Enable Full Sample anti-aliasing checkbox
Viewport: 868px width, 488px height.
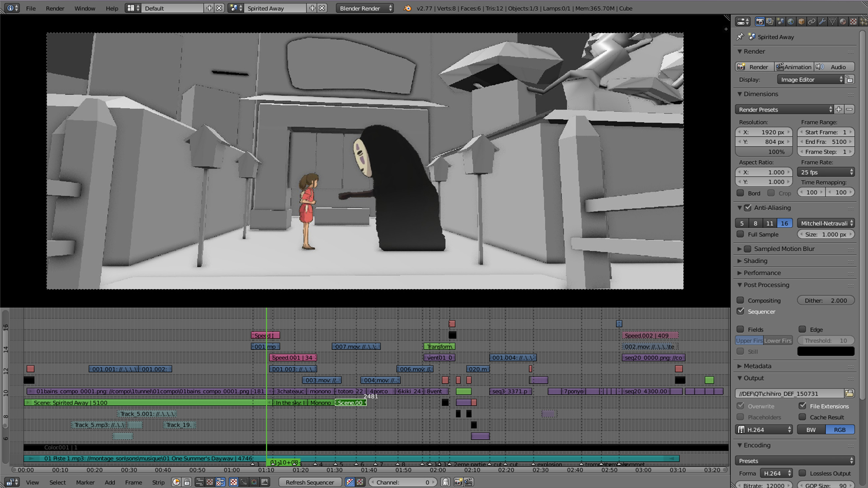(x=741, y=234)
